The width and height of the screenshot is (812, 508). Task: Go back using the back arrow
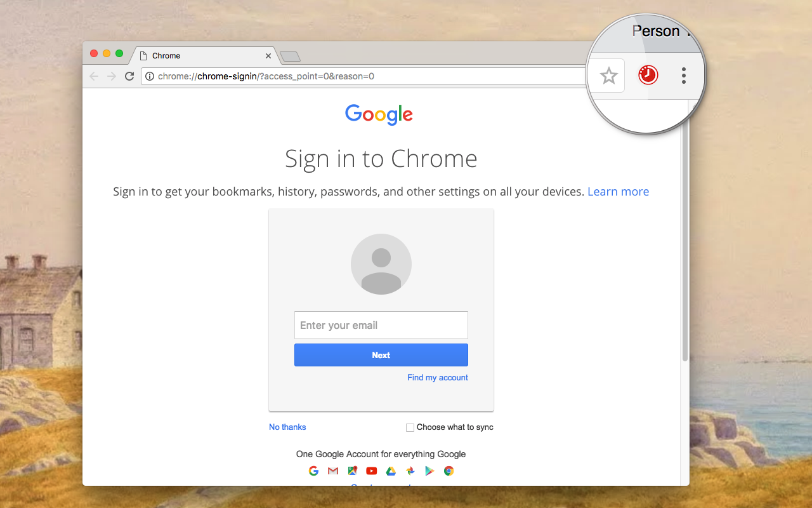[x=94, y=76]
